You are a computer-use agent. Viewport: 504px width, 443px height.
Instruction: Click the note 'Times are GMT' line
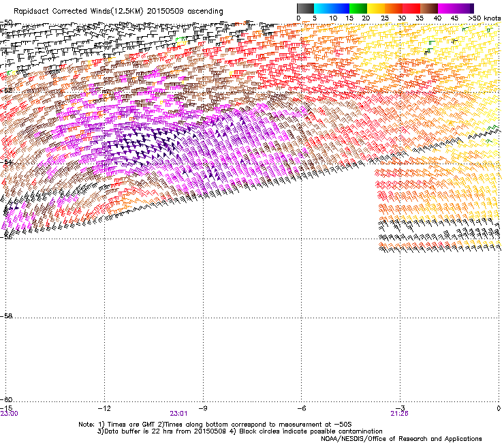215,425
